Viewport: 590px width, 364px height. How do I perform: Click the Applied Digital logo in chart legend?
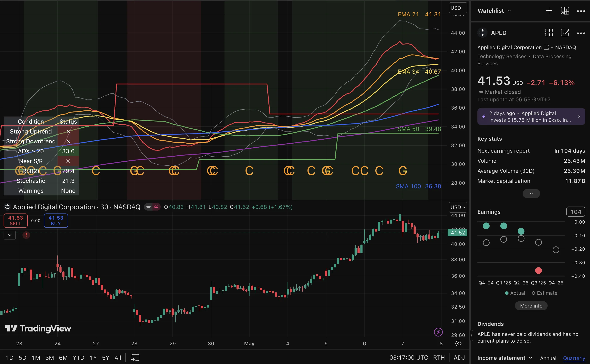8,207
